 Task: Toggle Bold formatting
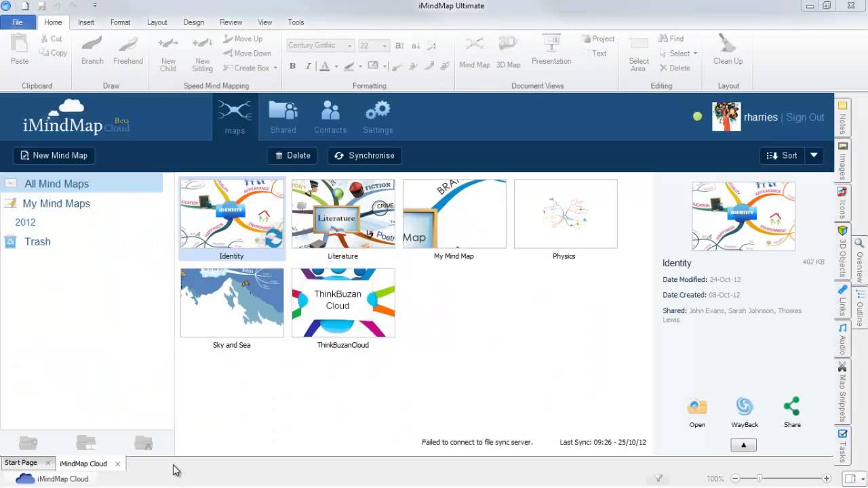[x=292, y=66]
